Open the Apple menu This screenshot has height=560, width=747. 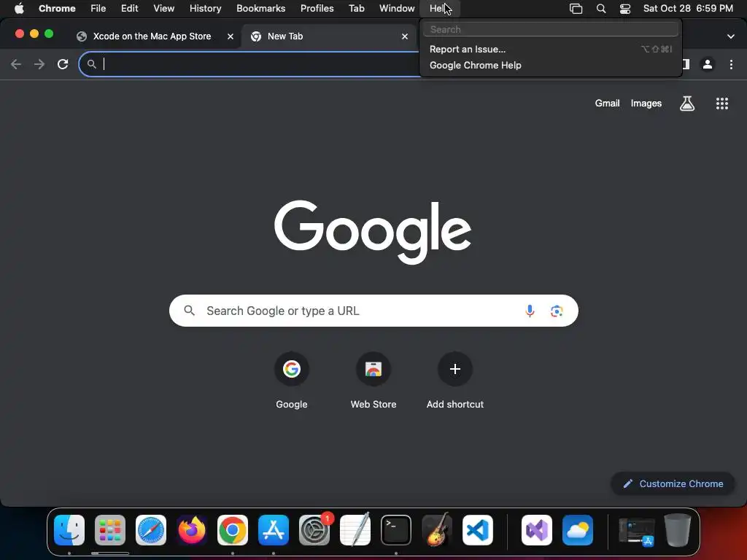click(x=19, y=9)
